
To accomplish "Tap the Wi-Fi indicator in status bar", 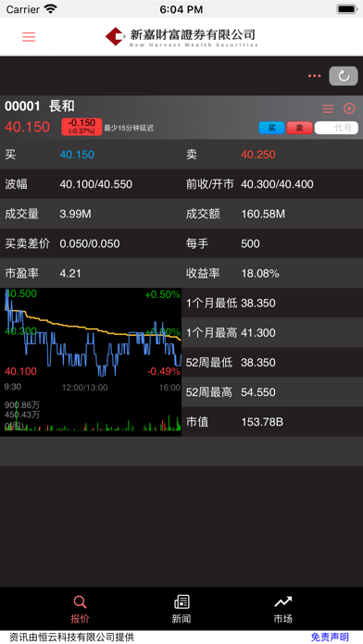I will pos(51,9).
